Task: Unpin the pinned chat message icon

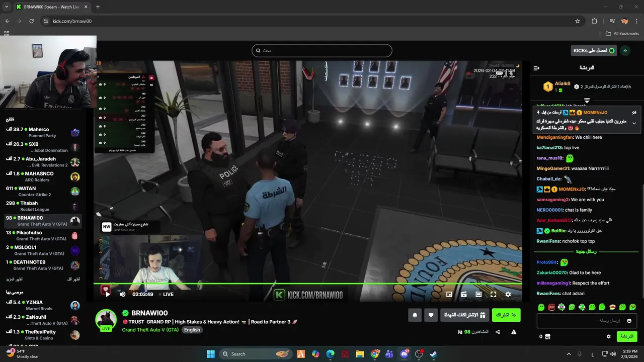Action: tap(634, 113)
